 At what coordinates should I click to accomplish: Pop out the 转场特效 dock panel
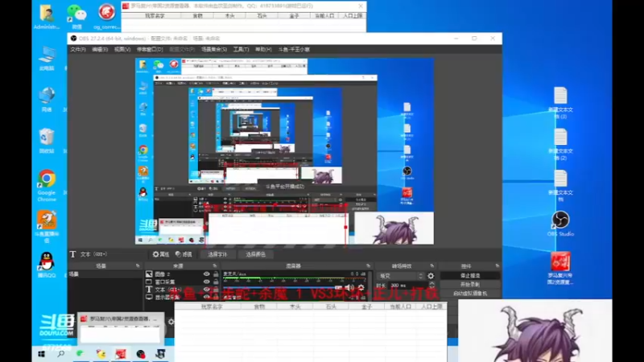[431, 266]
